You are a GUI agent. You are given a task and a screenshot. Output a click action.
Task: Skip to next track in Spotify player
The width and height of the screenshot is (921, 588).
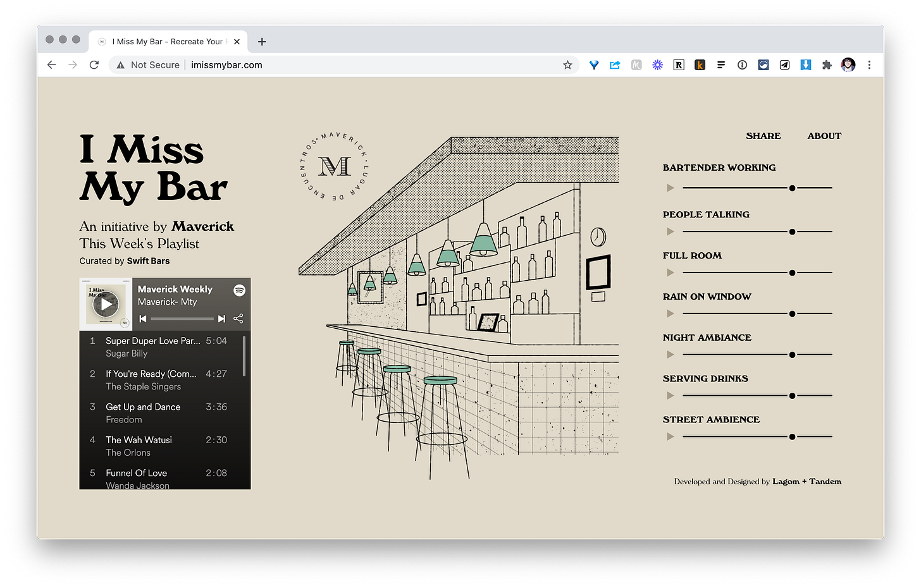(221, 319)
